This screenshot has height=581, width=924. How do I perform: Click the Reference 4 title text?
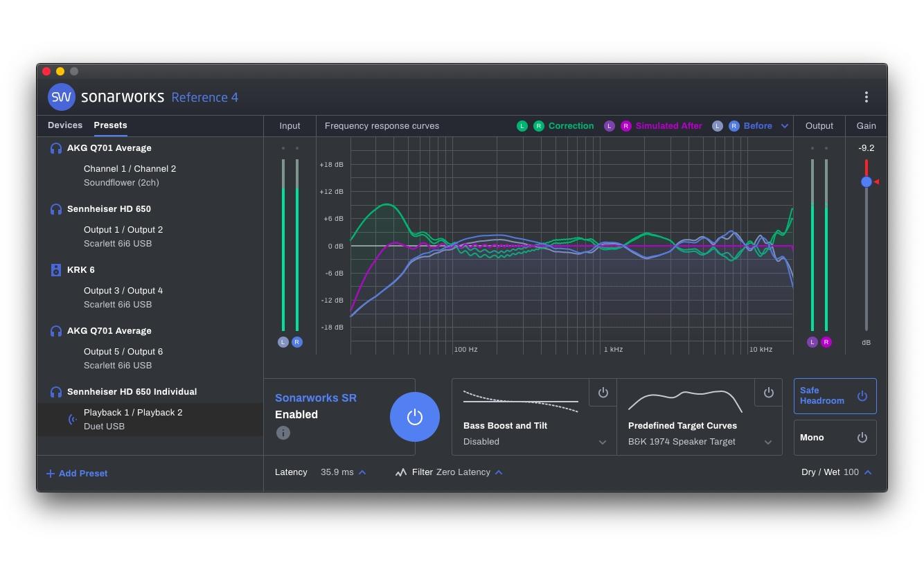(x=205, y=98)
